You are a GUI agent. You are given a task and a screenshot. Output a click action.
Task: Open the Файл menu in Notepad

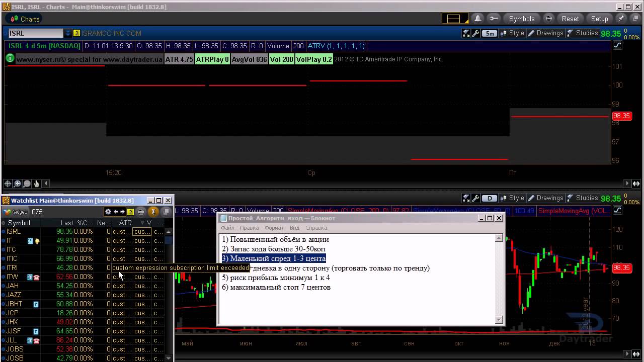(227, 228)
